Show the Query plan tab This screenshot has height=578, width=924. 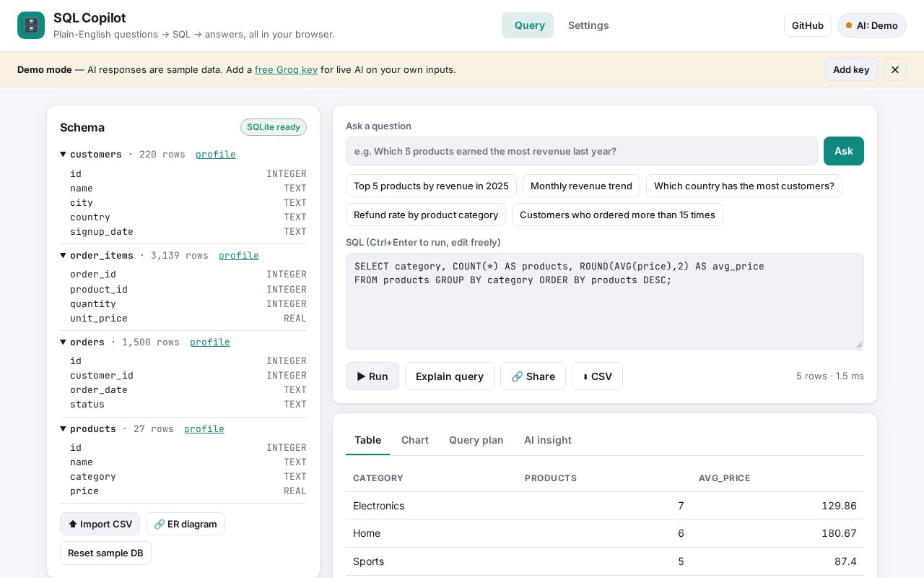click(476, 440)
